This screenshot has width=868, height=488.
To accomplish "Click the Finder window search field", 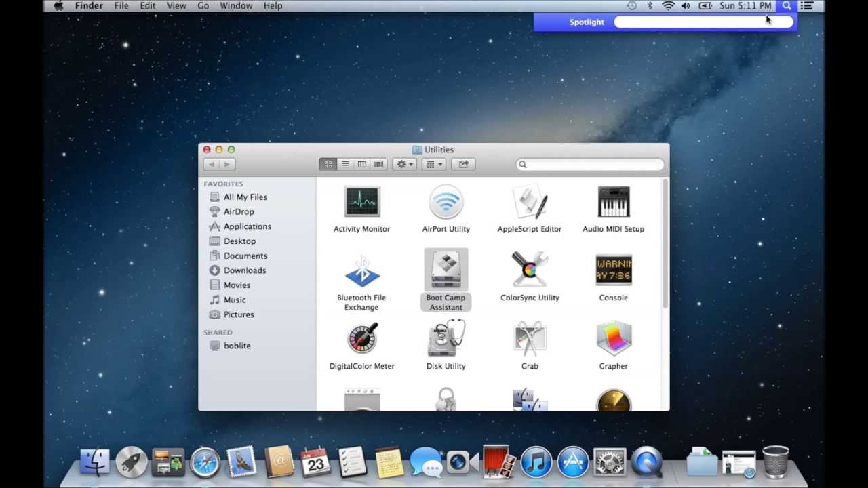I will (590, 164).
